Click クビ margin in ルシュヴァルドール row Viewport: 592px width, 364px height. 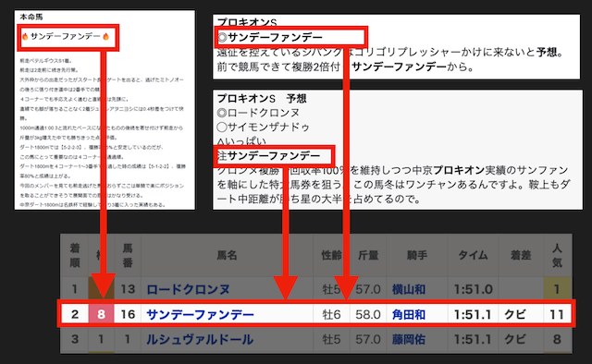515,339
